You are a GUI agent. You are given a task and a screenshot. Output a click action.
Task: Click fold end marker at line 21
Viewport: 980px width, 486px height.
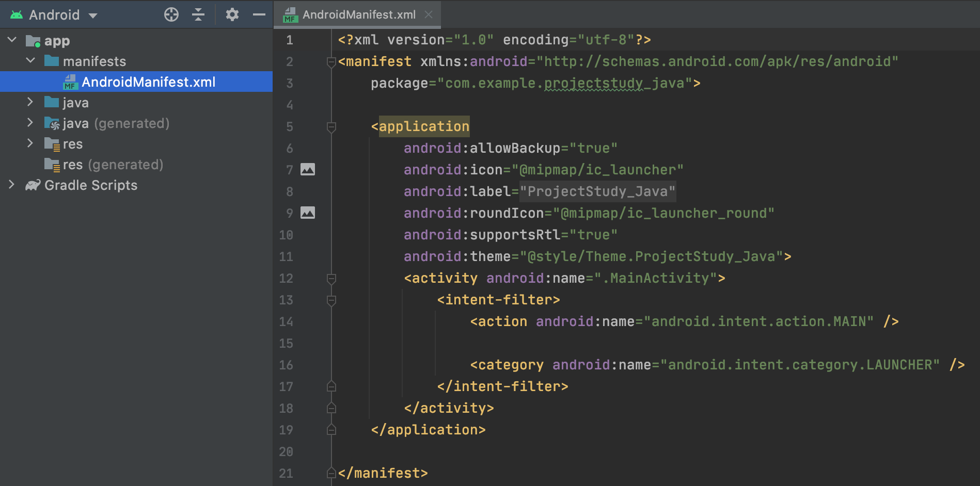(331, 473)
